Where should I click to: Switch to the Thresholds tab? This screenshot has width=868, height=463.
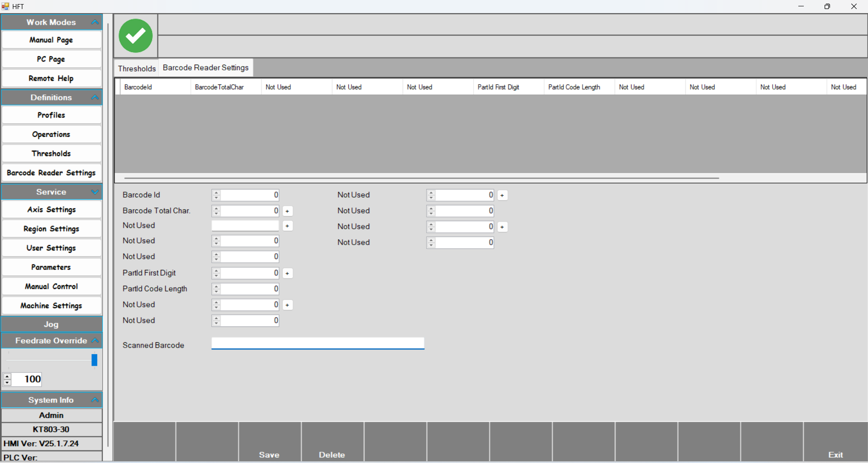point(137,68)
